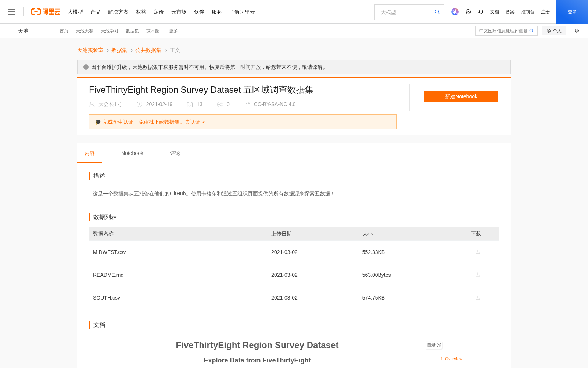Click the 注册 register link
This screenshot has width=588, height=368.
(x=545, y=12)
